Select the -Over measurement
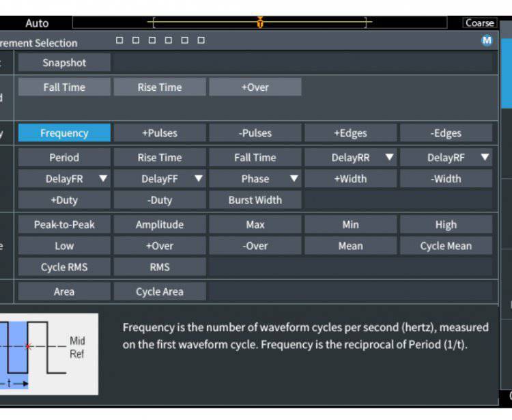512x420 pixels. click(x=255, y=246)
